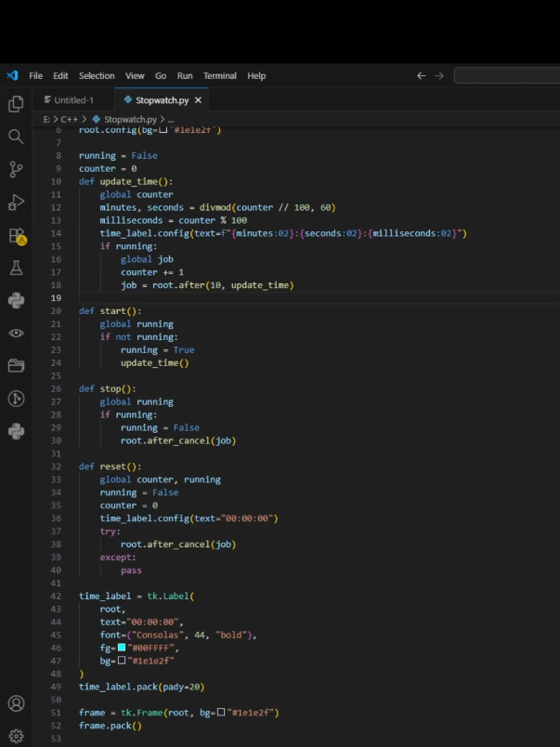Screen dimensions: 560x747
Task: Open the bg color swatch on line 47
Action: coord(122,661)
